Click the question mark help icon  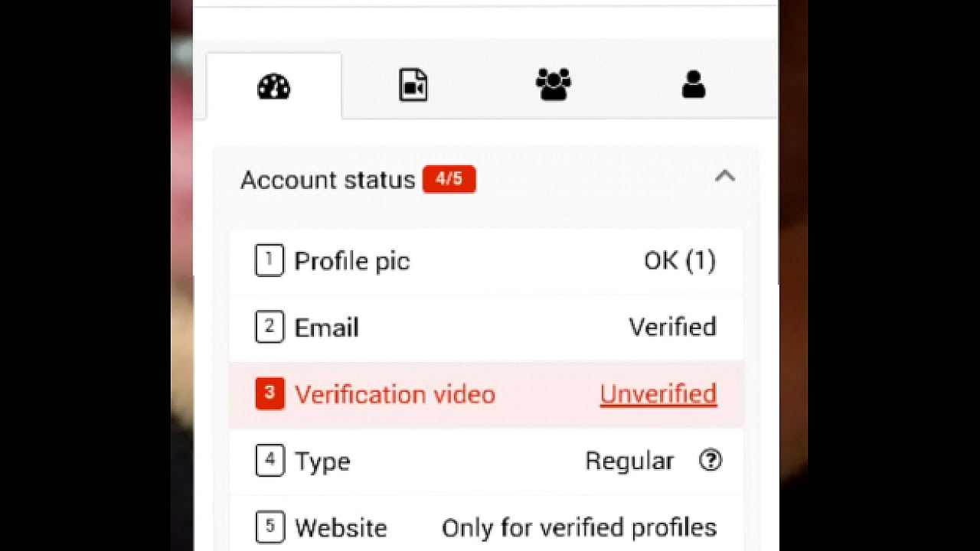pos(710,461)
